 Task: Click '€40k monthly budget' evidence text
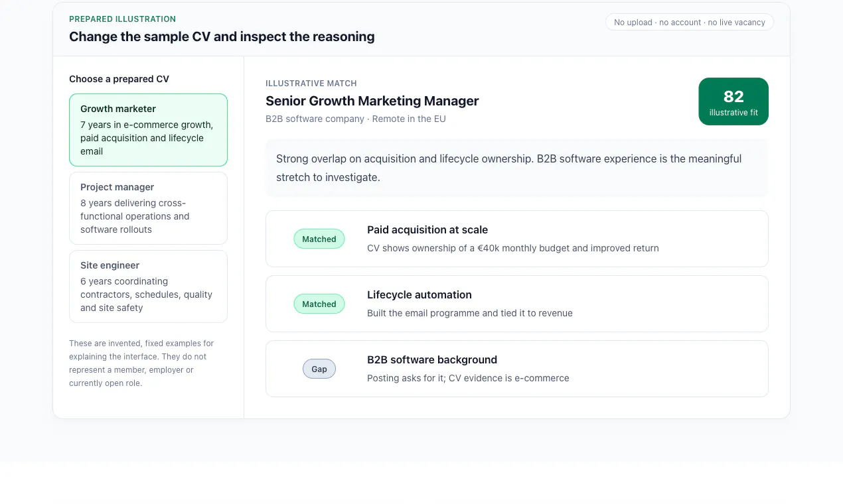tap(513, 248)
